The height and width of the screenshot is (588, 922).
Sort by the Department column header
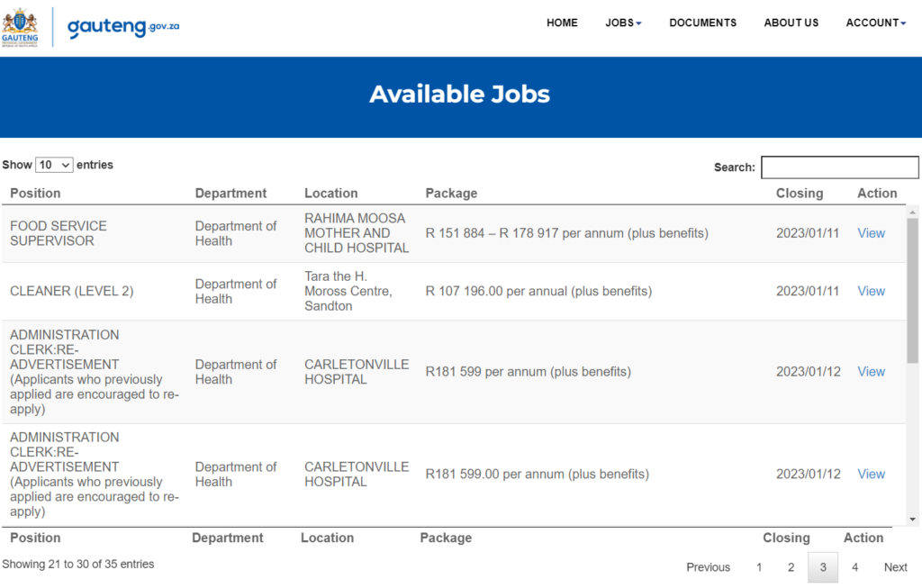(230, 194)
